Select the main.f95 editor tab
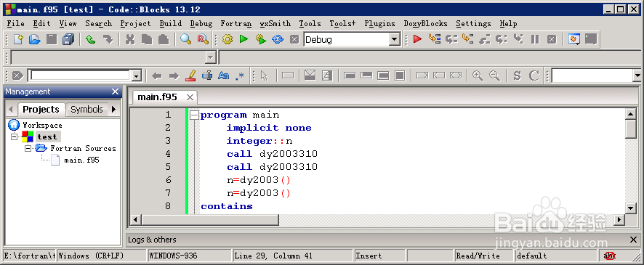The width and height of the screenshot is (644, 265). click(x=157, y=97)
